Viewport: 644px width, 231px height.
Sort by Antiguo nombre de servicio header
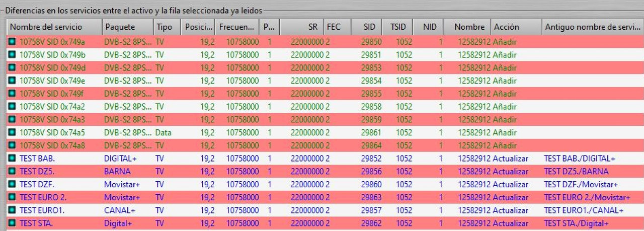(592, 27)
